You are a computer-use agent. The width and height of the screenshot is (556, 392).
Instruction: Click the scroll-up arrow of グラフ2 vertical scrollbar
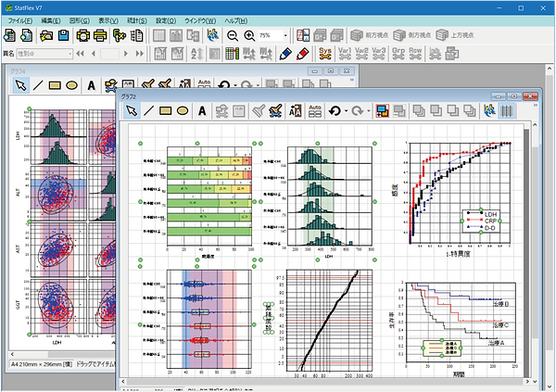[535, 124]
